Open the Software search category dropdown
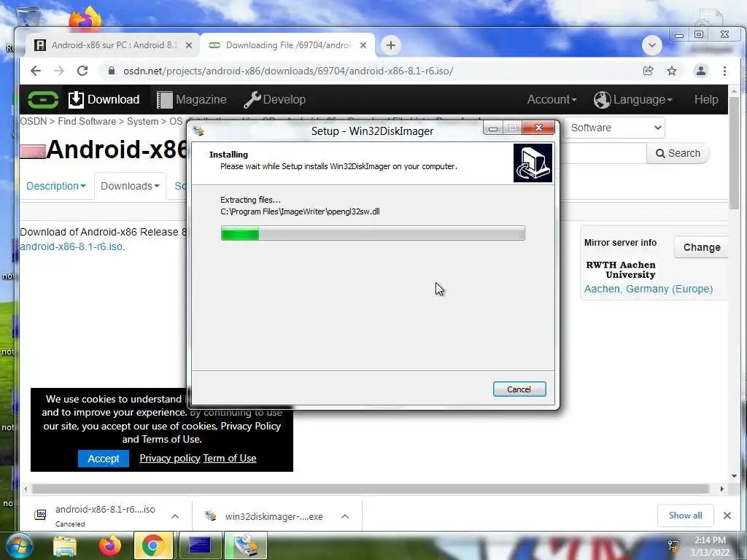 click(x=614, y=128)
